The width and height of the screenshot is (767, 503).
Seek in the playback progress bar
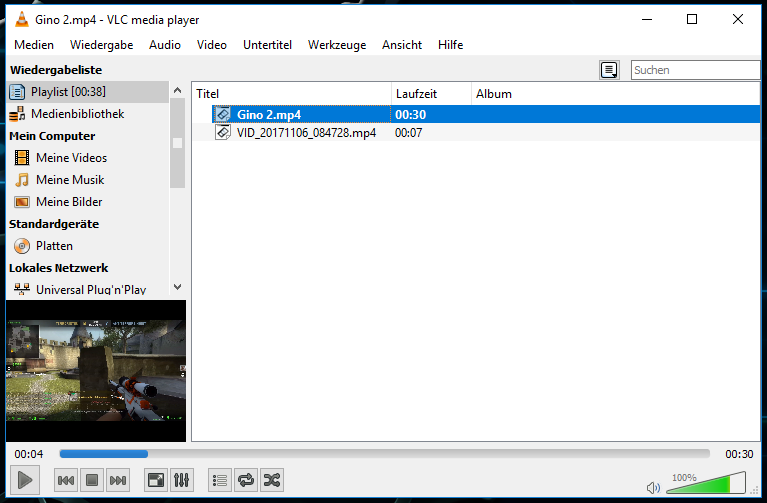pyautogui.click(x=384, y=454)
